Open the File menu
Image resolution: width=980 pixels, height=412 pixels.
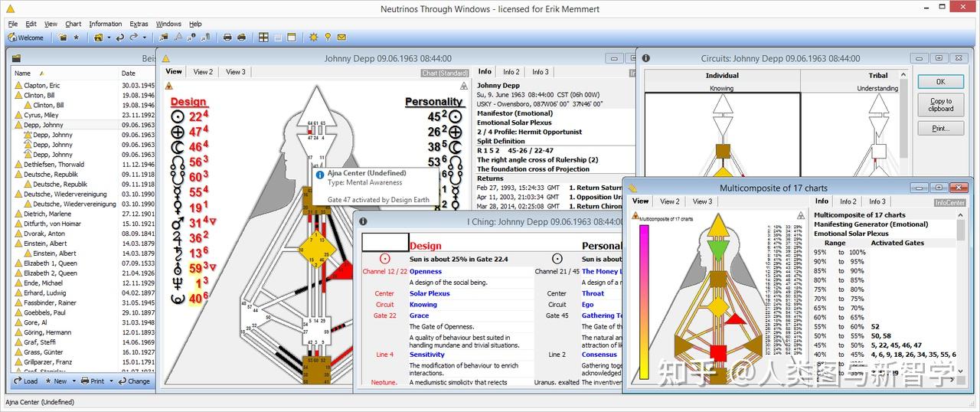click(12, 24)
